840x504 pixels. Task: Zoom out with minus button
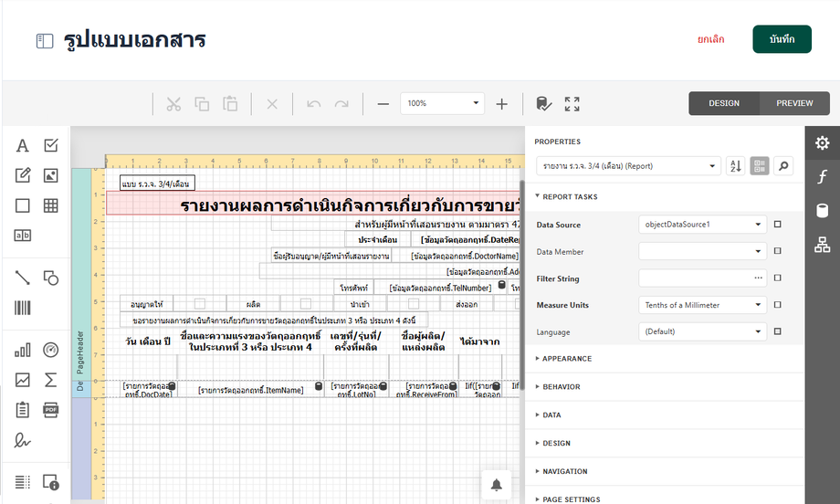click(383, 104)
